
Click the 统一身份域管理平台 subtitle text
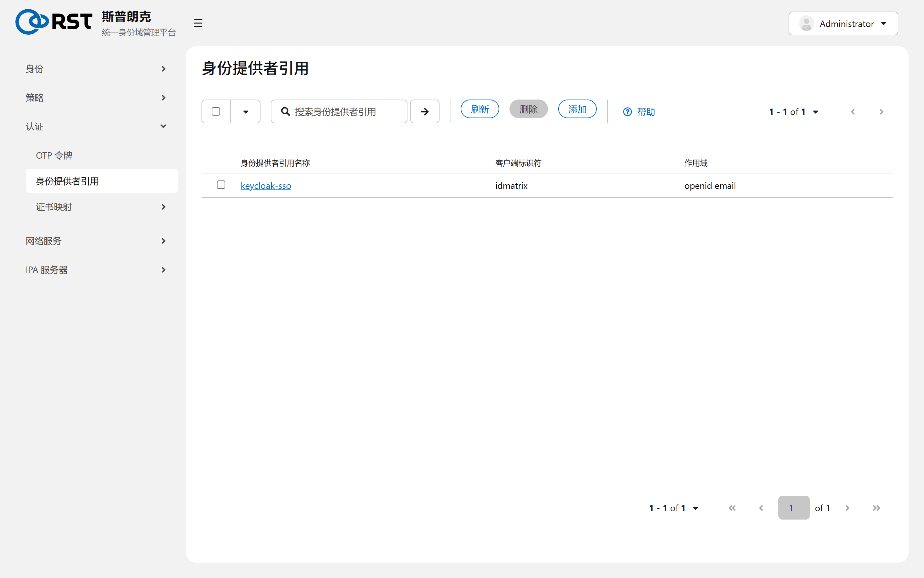click(x=139, y=32)
